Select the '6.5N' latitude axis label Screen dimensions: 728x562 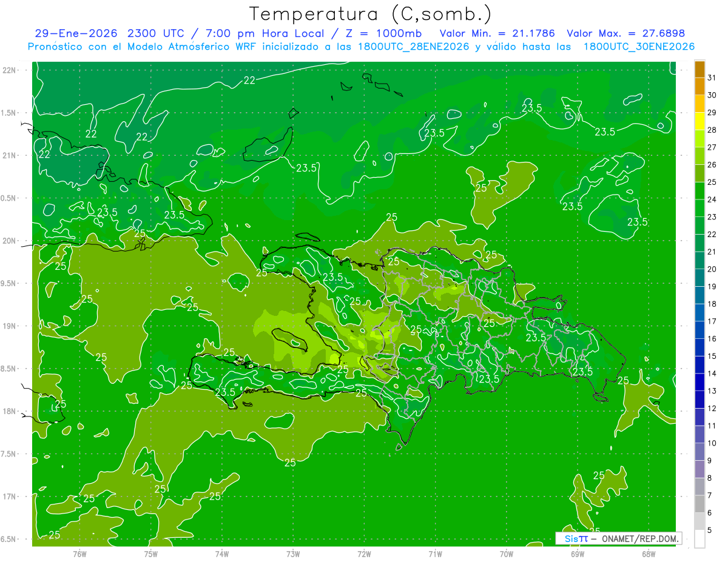(x=8, y=539)
